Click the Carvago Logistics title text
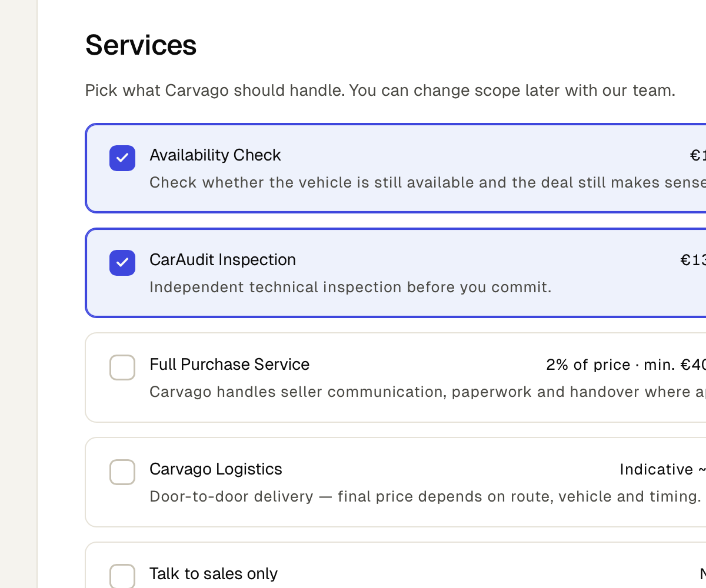 (x=216, y=469)
